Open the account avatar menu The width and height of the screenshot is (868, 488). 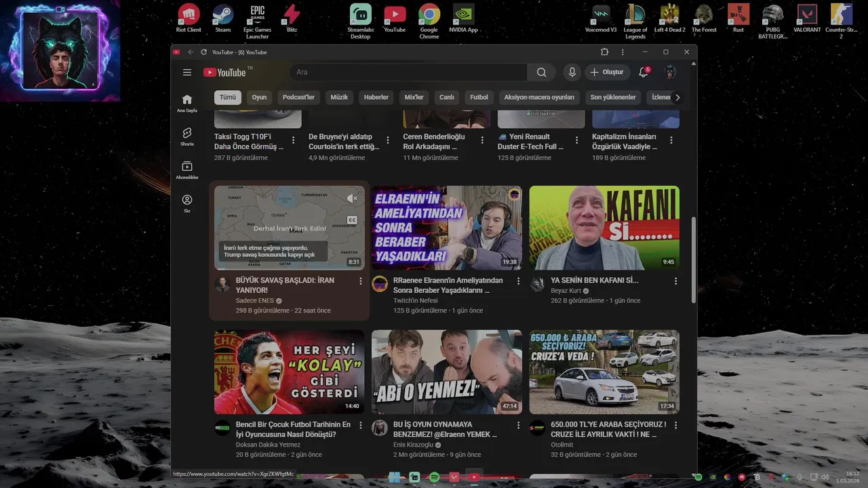(x=670, y=73)
